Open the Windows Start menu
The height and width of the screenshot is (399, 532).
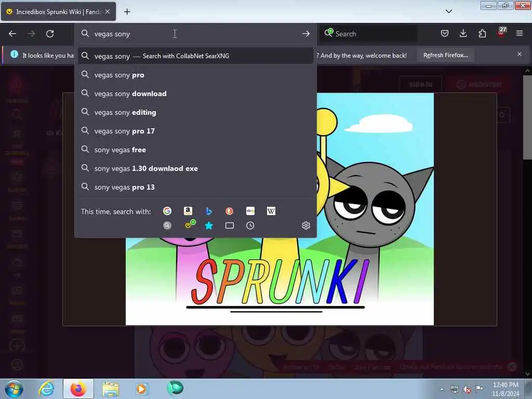tap(14, 389)
